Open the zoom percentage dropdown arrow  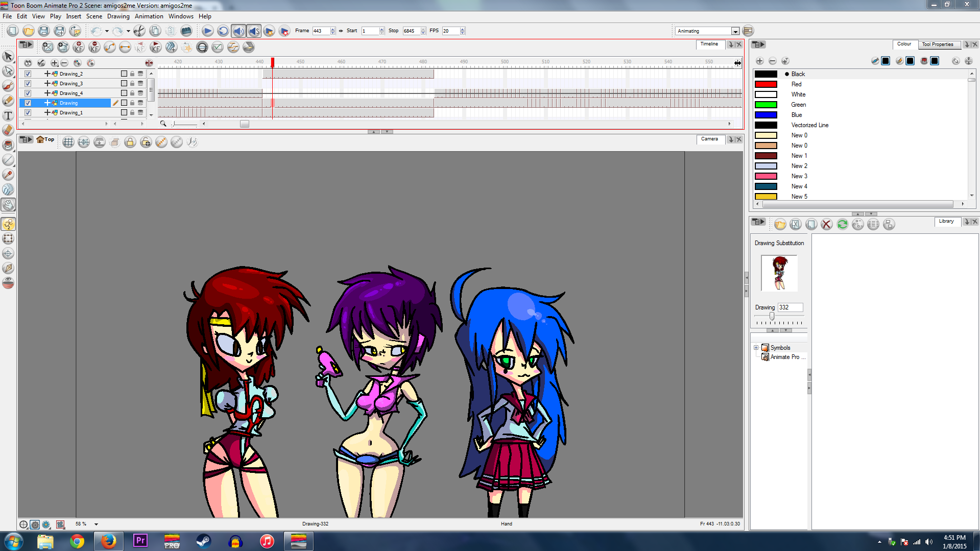(96, 524)
